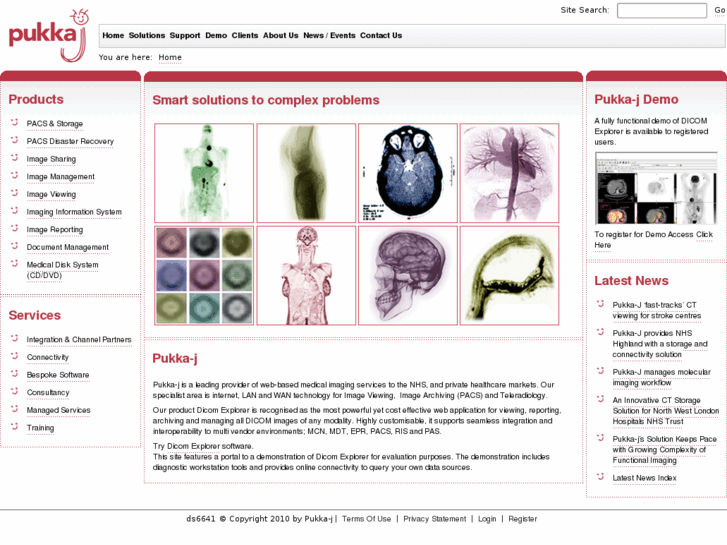Click the bullet icon beside PACS & Storage
This screenshot has height=545, width=727.
(x=15, y=122)
